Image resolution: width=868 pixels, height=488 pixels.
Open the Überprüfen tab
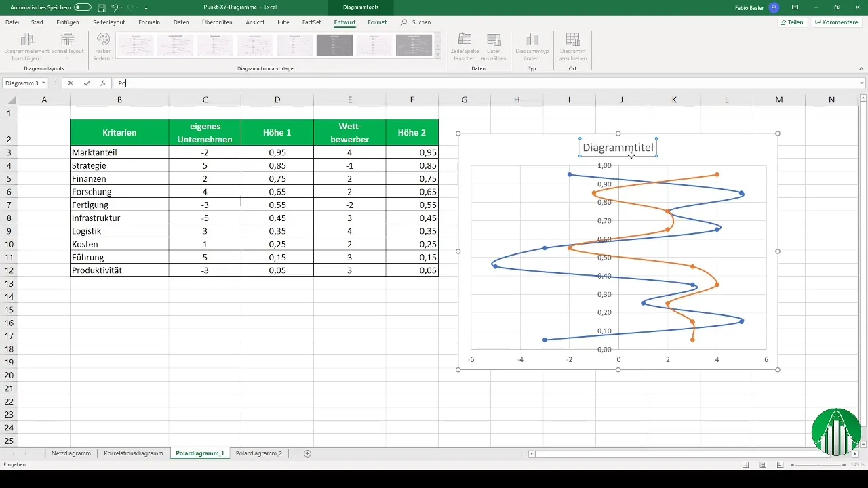[x=217, y=22]
